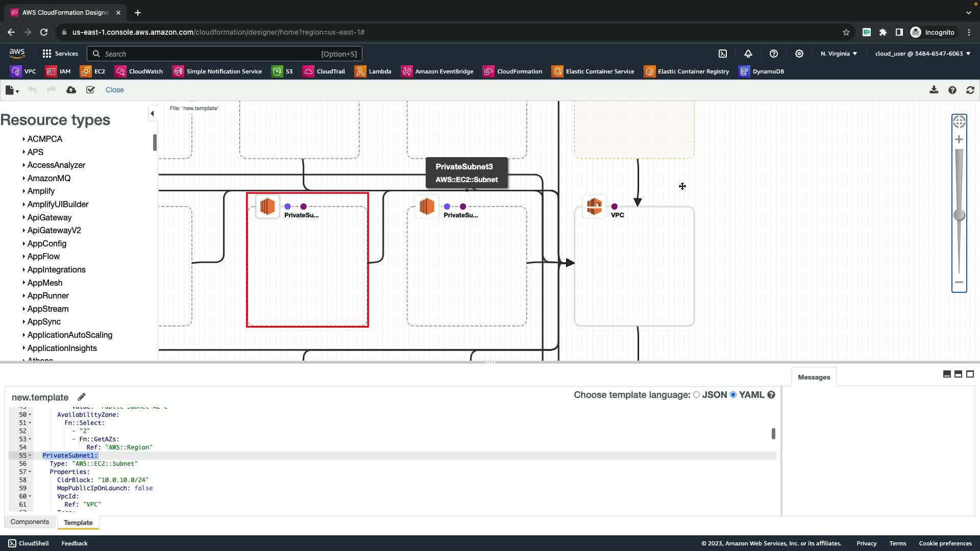This screenshot has height=551, width=980.
Task: Click the download diagram icon
Action: tap(934, 90)
